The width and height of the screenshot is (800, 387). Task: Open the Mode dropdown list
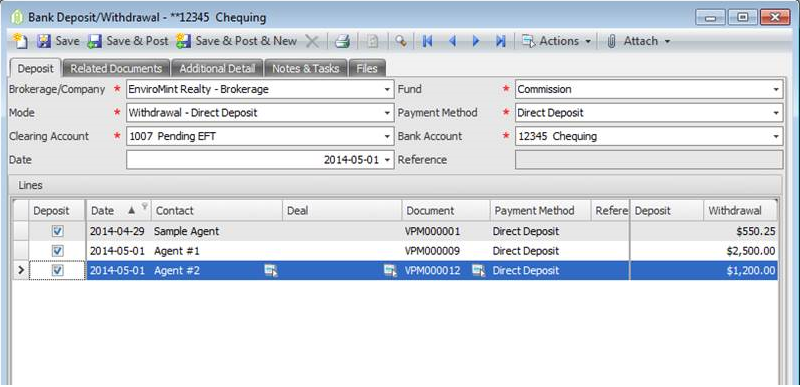[387, 113]
